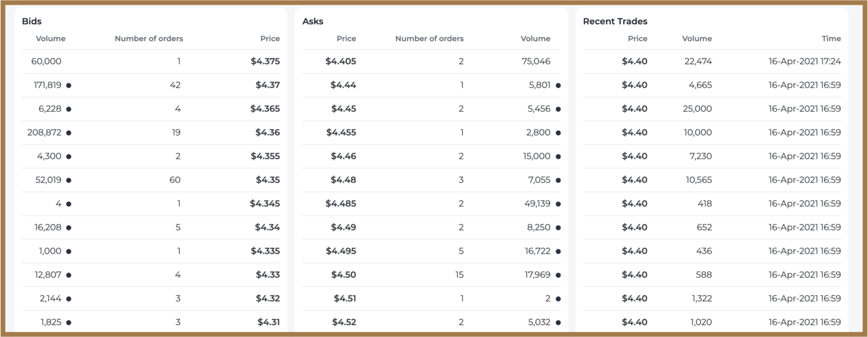This screenshot has width=868, height=337.
Task: Toggle the dot beside ask volume 16,722
Action: (x=558, y=251)
